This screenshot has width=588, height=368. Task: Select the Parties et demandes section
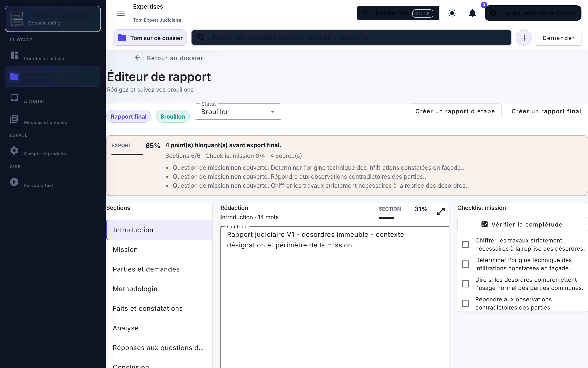click(x=159, y=269)
